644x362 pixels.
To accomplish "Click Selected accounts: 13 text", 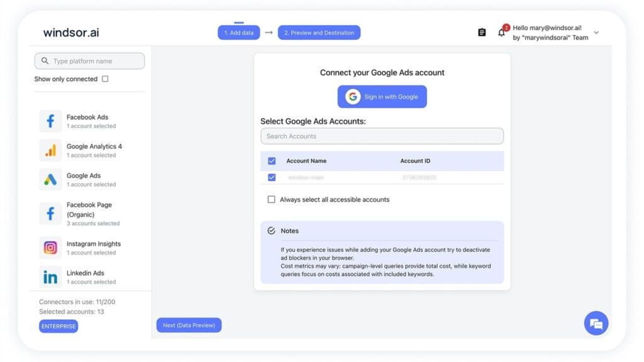I will coord(72,312).
